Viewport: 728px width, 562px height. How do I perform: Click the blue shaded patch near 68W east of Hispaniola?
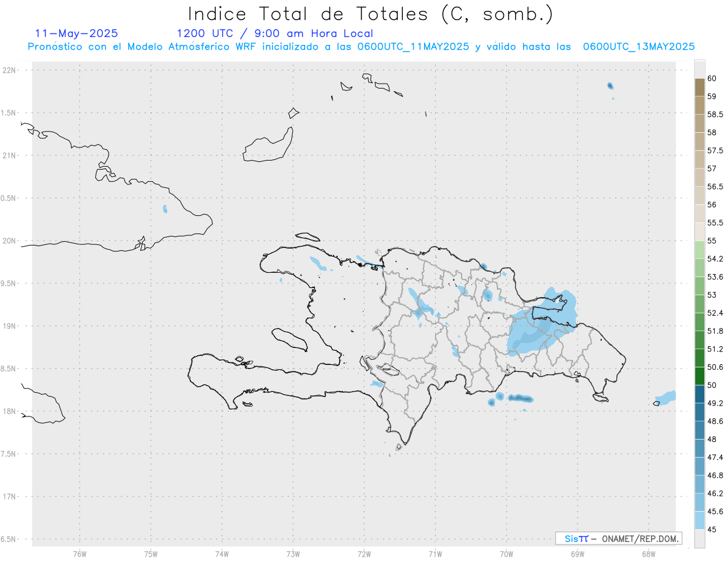(666, 398)
